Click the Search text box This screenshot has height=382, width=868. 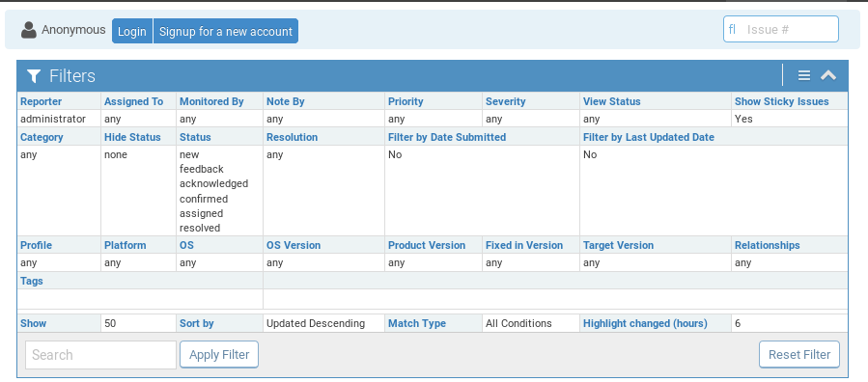pyautogui.click(x=100, y=355)
